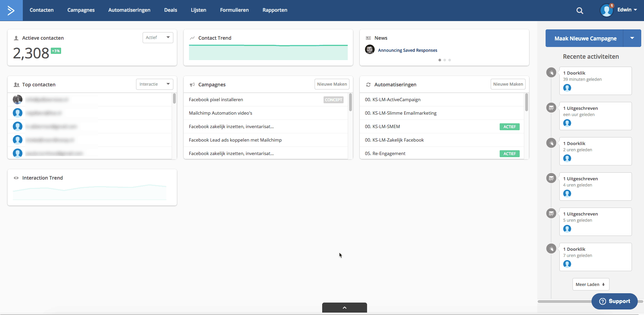Select the second News carousel dot
This screenshot has height=315, width=644.
445,60
